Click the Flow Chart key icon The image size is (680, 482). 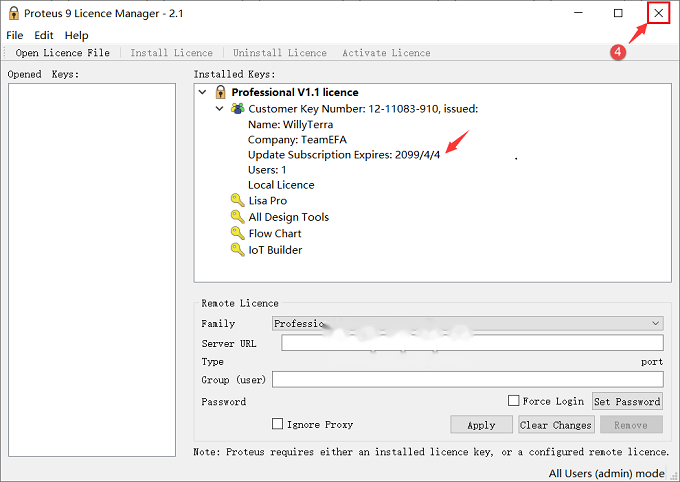237,233
